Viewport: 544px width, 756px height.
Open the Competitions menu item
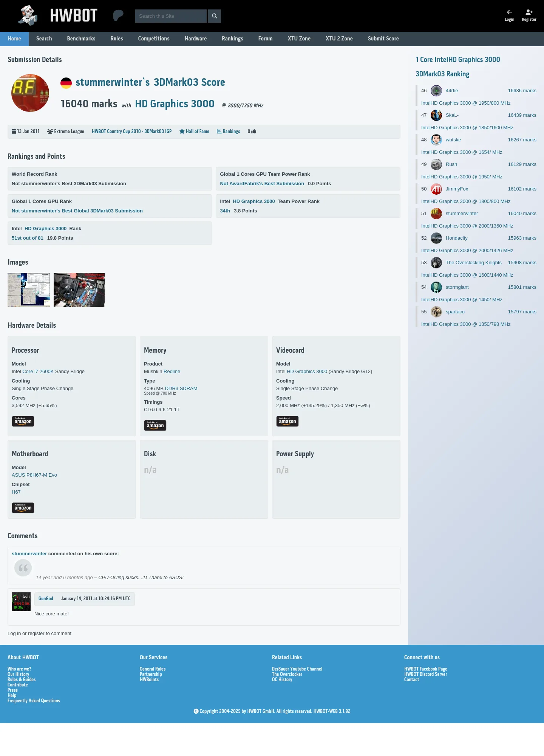[154, 39]
